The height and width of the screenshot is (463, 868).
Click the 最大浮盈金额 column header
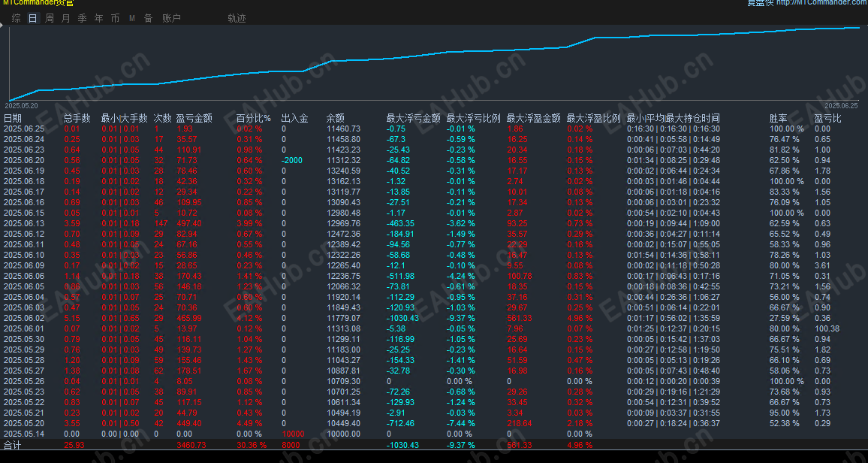[534, 118]
